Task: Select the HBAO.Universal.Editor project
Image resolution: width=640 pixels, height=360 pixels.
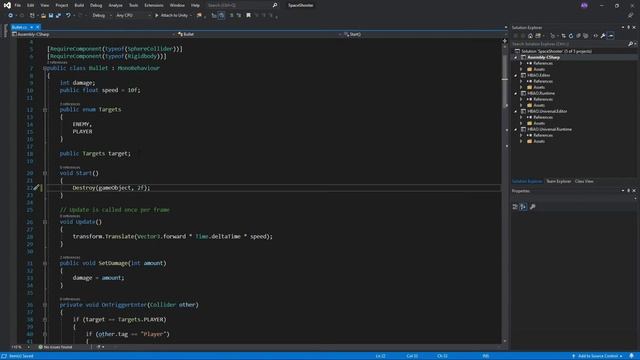Action: [547, 111]
